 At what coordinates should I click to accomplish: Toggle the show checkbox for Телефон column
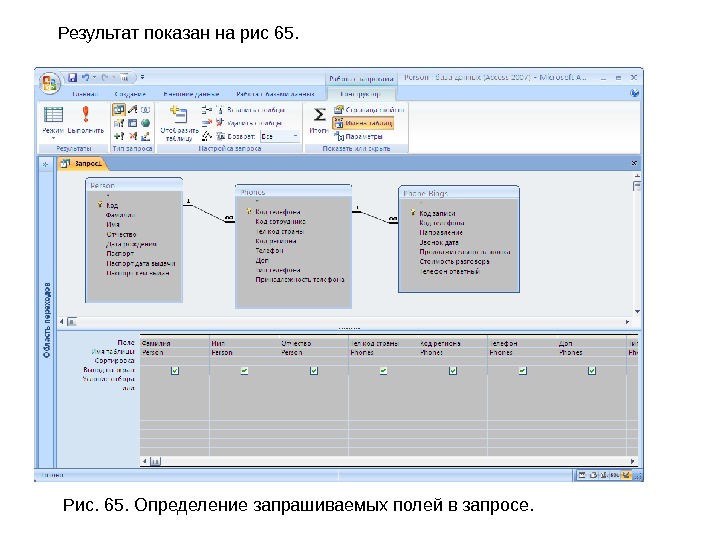pyautogui.click(x=522, y=371)
